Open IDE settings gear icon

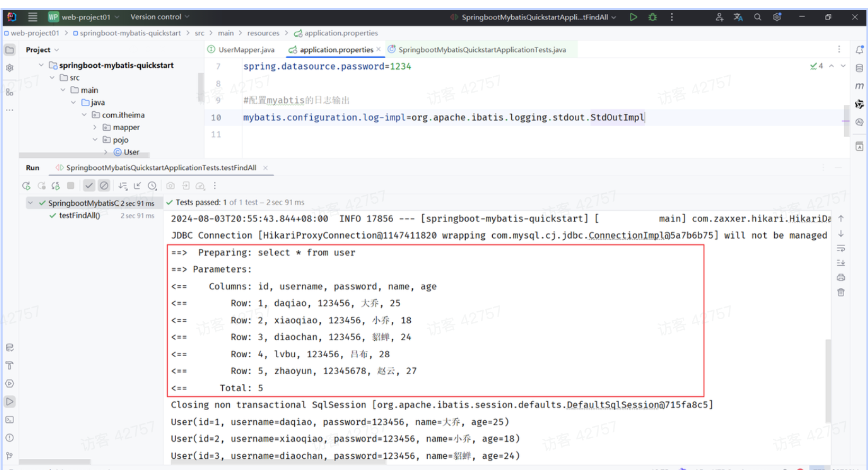(x=777, y=17)
